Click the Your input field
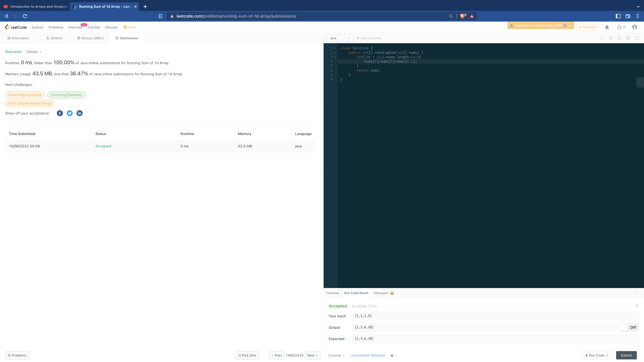 coord(495,316)
